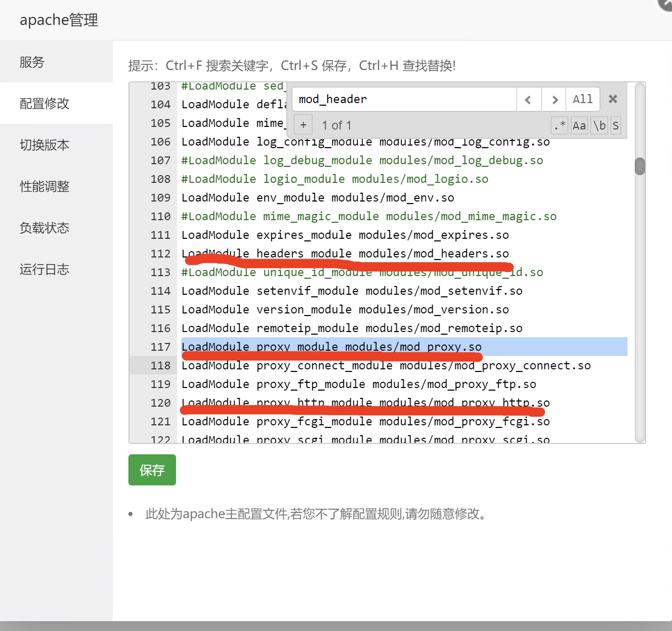Viewport: 672px width, 631px height.
Task: Open the 切换版本 section
Action: pyautogui.click(x=44, y=145)
